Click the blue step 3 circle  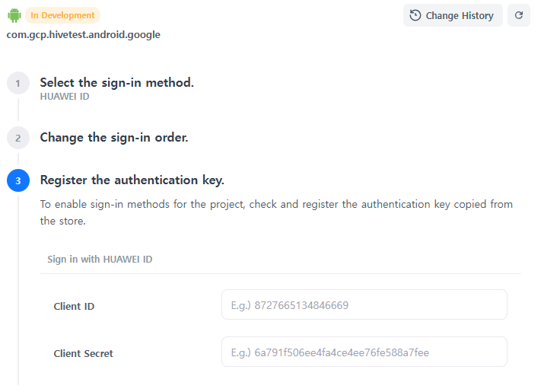pos(17,180)
